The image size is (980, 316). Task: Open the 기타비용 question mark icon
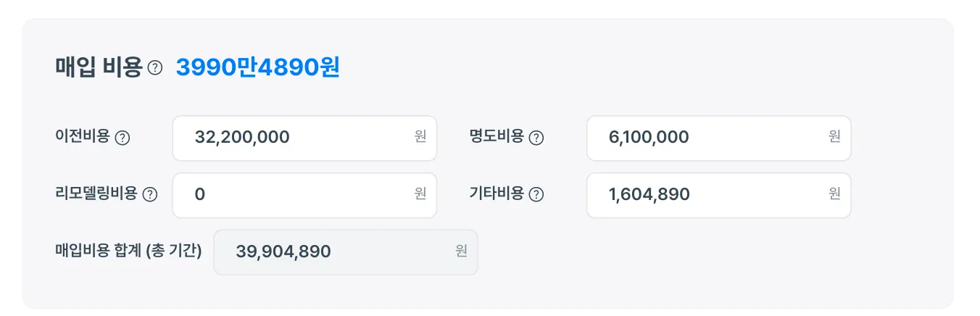536,194
